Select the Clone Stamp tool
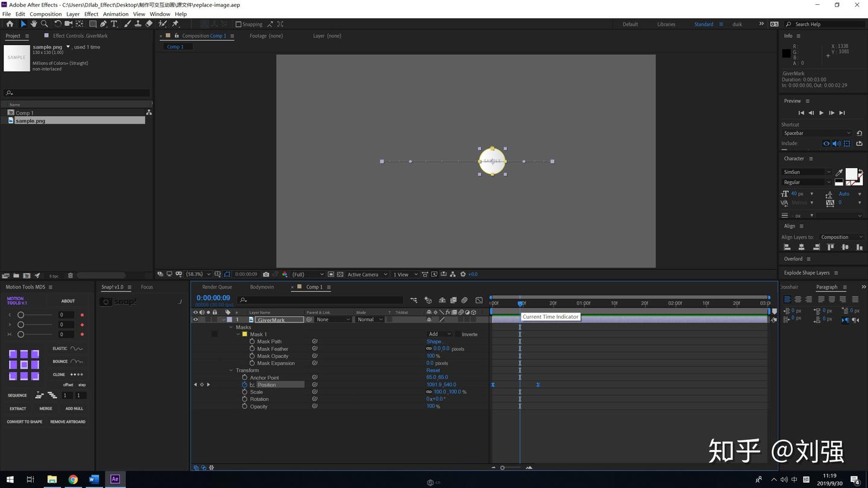Image resolution: width=868 pixels, height=488 pixels. click(x=138, y=24)
